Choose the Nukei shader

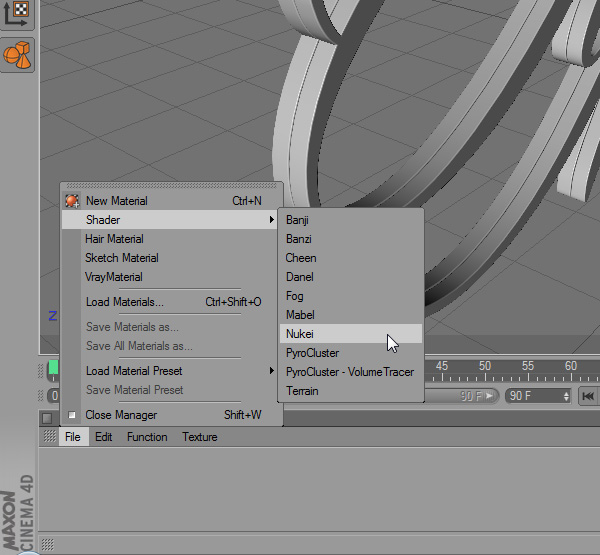pos(300,334)
